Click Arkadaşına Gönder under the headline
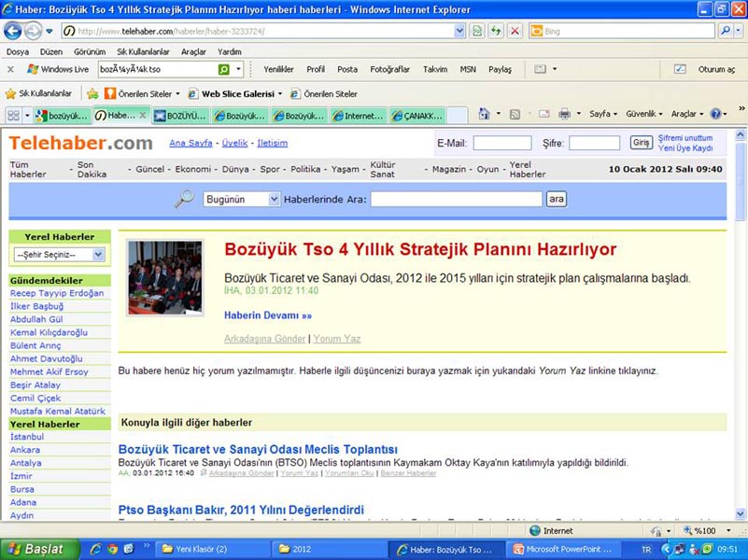 (x=265, y=339)
